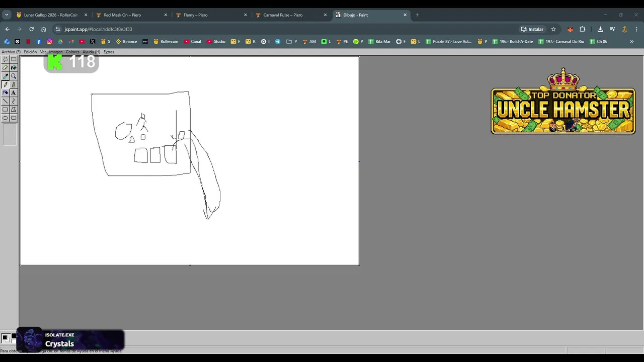The image size is (644, 362).
Task: Open the Archivo menu
Action: coord(11,52)
